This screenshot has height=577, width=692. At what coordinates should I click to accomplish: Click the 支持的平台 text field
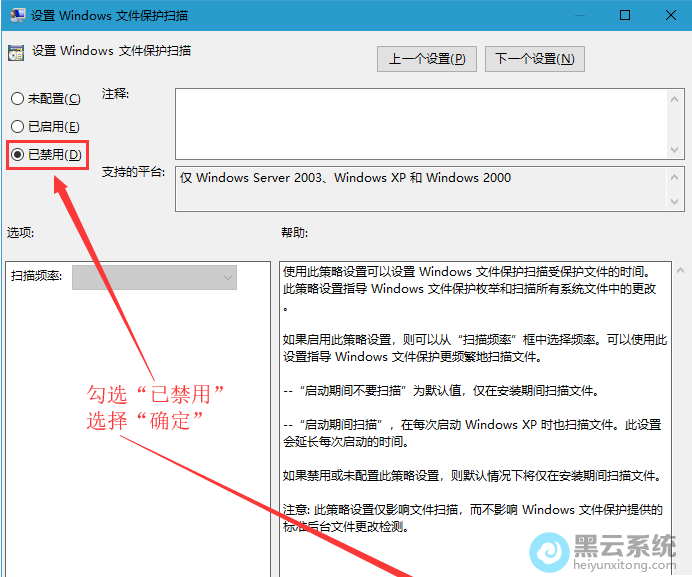click(420, 188)
